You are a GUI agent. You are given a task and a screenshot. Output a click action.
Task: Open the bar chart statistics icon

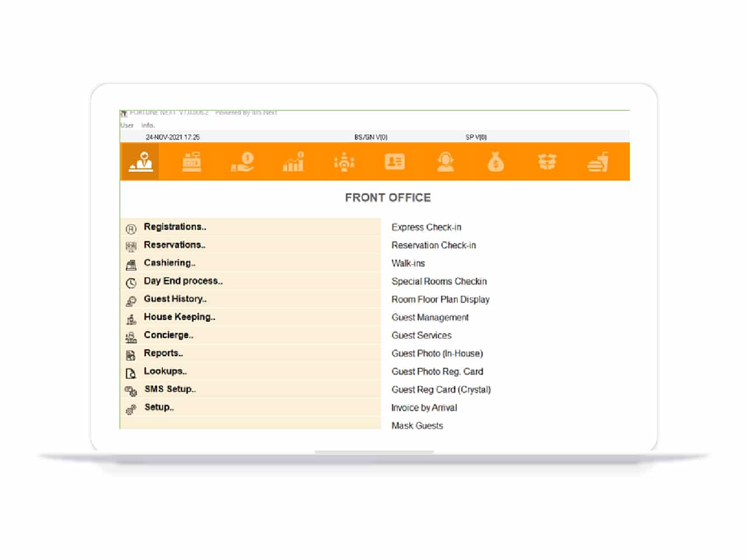(x=293, y=162)
